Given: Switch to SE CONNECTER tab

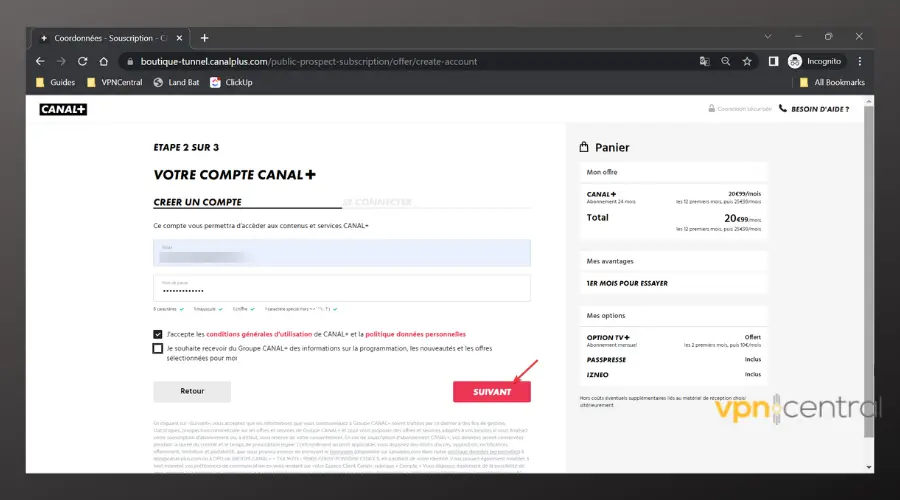Looking at the screenshot, I should [377, 202].
